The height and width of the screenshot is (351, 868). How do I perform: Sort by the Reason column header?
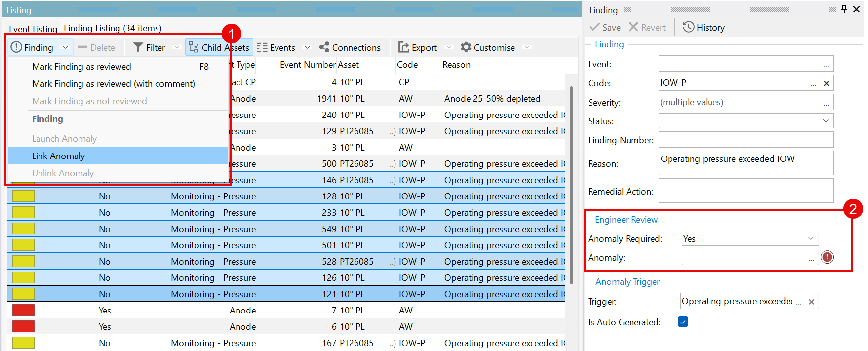(456, 65)
